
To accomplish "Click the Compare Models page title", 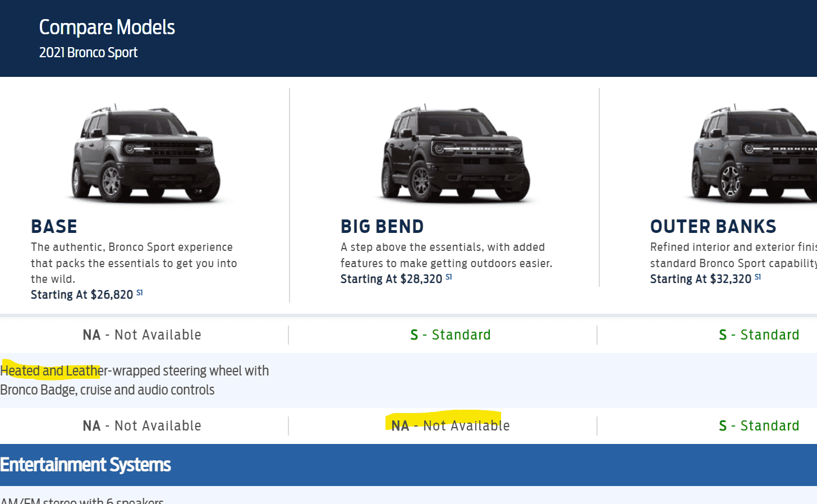I will tap(107, 28).
